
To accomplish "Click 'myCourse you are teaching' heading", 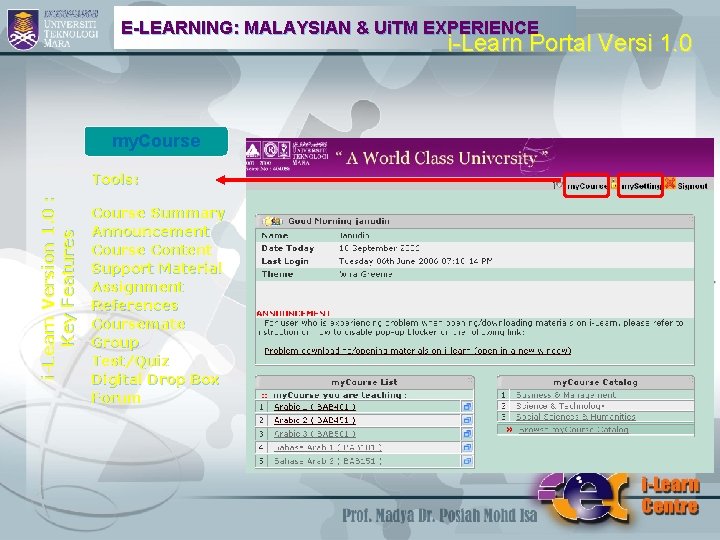I will click(340, 395).
